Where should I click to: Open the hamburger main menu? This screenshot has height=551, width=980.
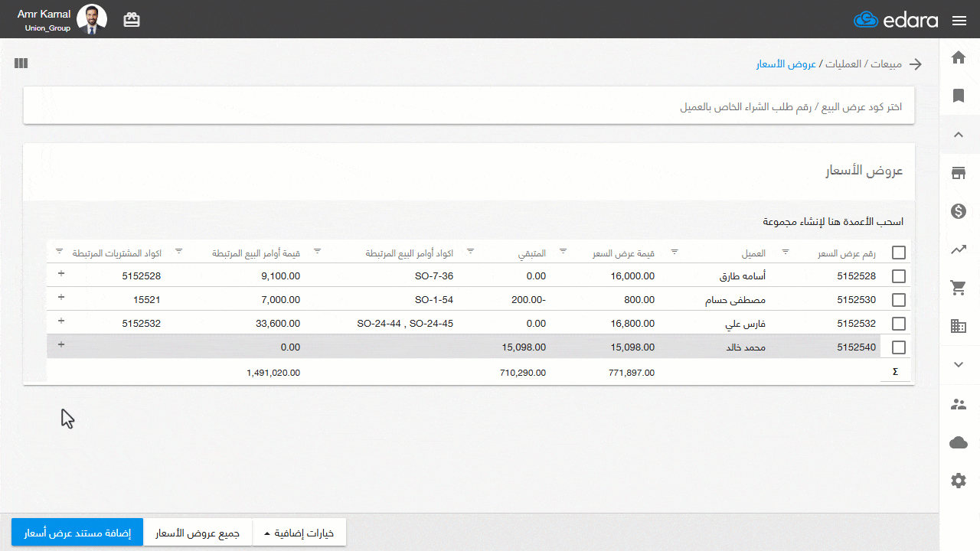click(959, 21)
